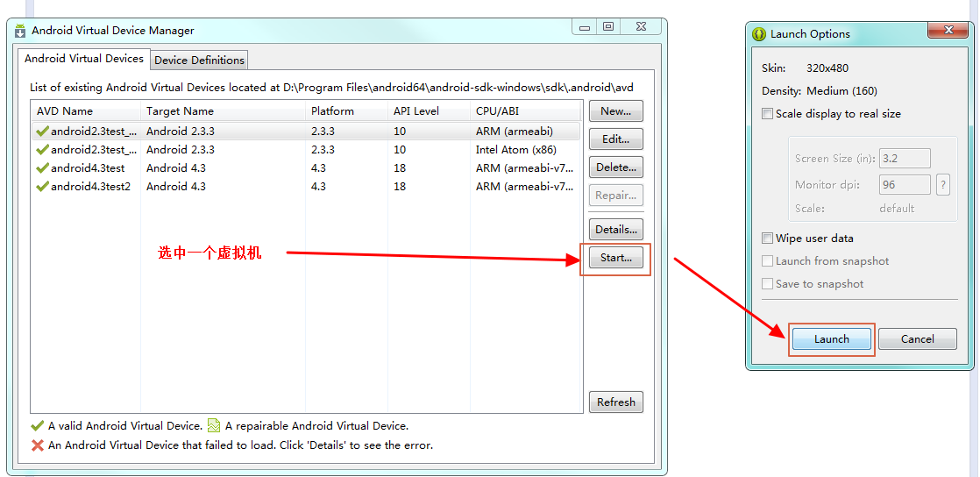Cancel the Launch Options dialog
This screenshot has height=477, width=980.
coord(918,338)
